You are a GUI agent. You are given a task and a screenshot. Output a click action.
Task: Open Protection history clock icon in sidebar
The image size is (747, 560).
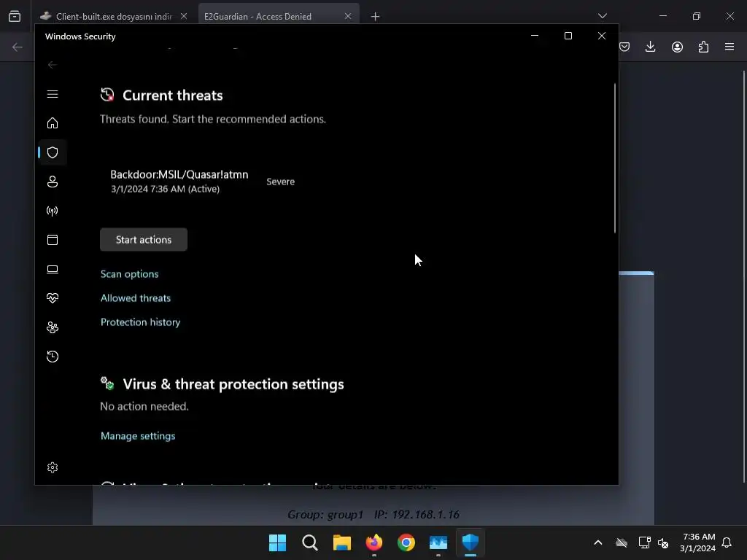pyautogui.click(x=53, y=357)
